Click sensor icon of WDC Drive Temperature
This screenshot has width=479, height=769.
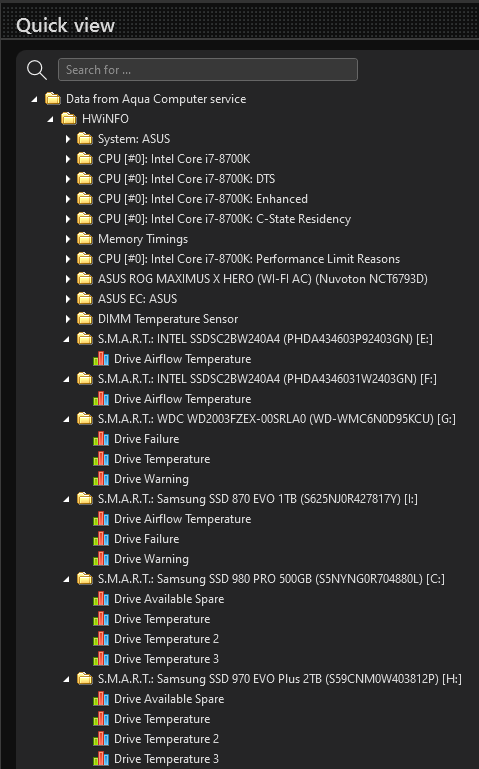click(101, 459)
